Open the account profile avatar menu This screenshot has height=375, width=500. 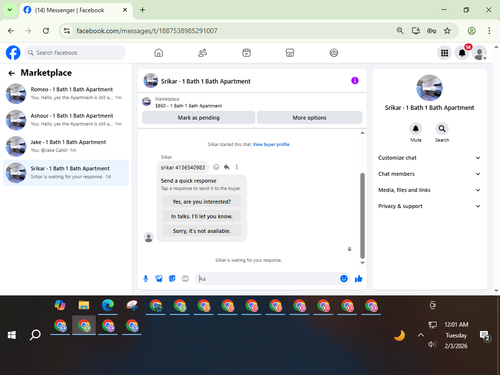[x=480, y=53]
